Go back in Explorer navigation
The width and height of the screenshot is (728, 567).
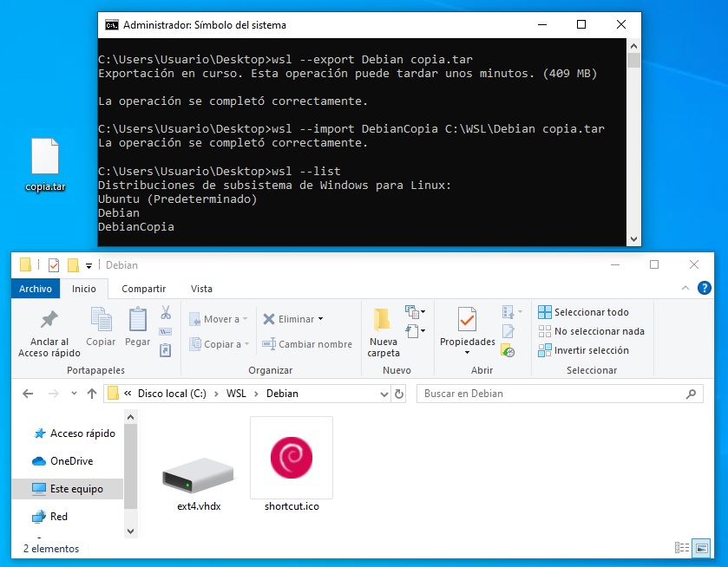28,394
